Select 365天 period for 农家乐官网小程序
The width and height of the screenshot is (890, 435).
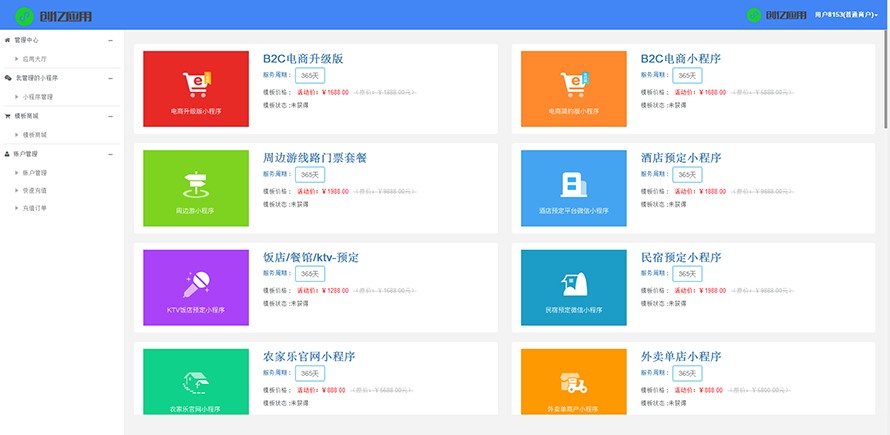tap(310, 373)
